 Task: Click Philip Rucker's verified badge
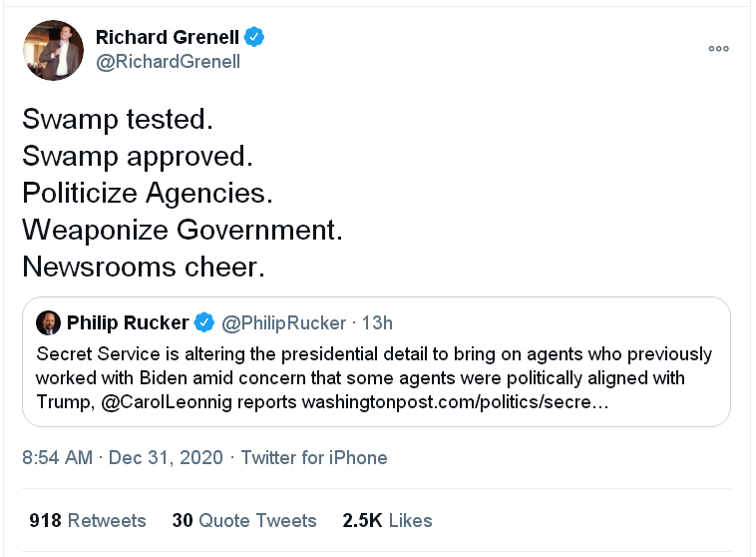[x=204, y=322]
